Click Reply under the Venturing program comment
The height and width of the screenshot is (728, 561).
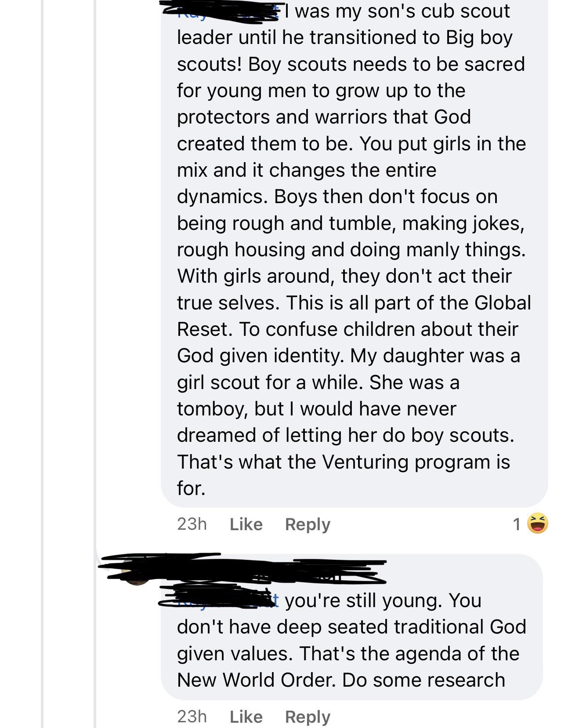pos(308,524)
